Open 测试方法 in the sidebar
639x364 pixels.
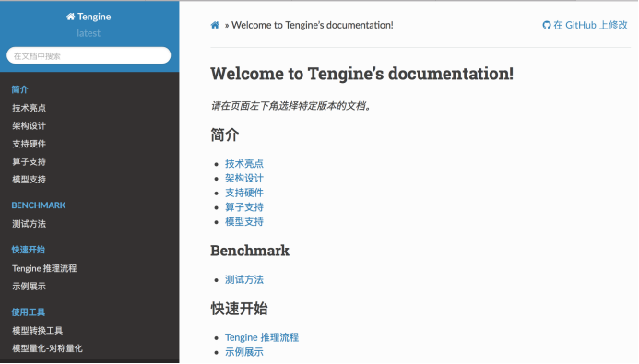coord(29,224)
